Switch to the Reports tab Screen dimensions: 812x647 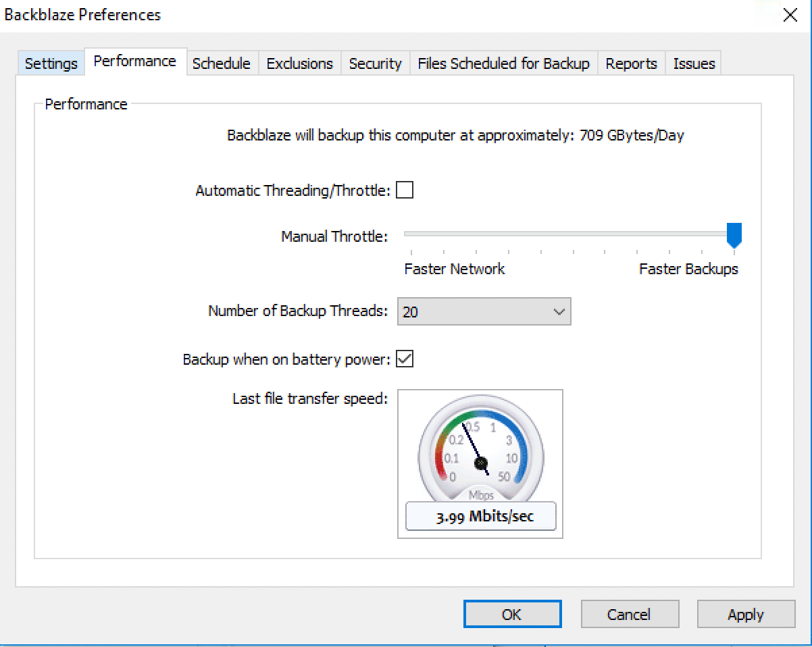[x=631, y=63]
